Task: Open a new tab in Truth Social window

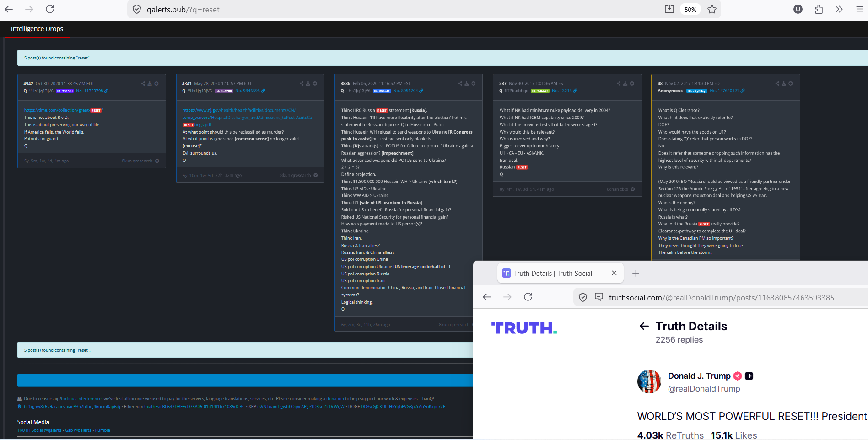Action: 636,274
